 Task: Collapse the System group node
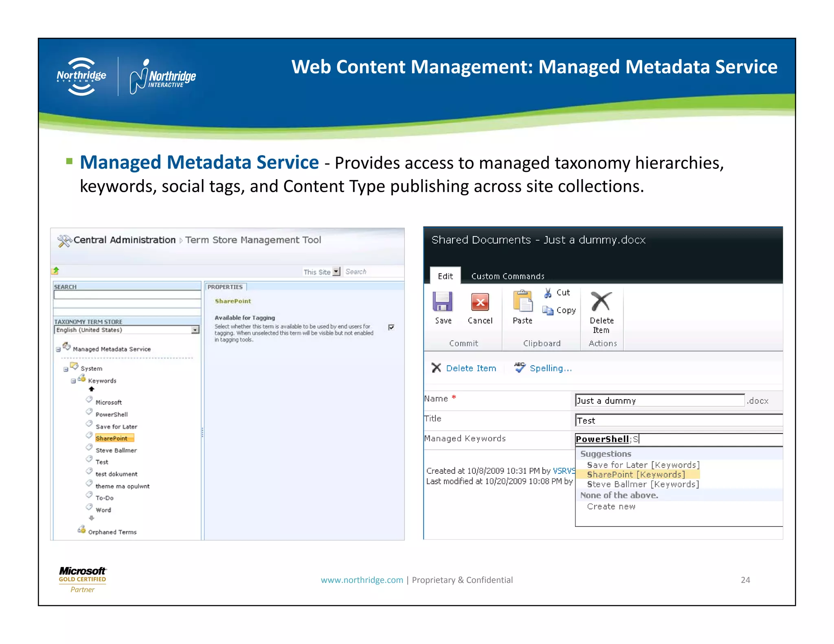tap(66, 369)
